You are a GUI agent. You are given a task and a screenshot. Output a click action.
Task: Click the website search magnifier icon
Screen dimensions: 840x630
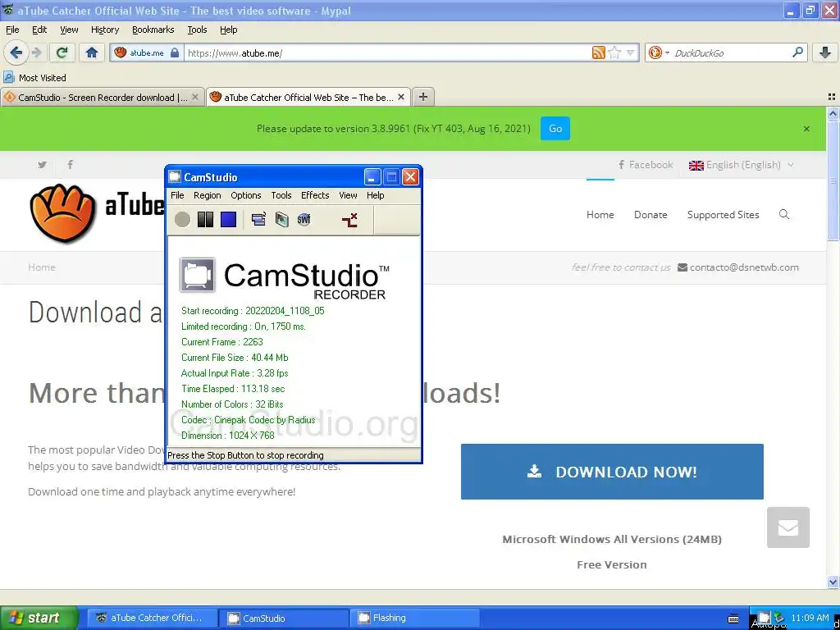point(783,214)
